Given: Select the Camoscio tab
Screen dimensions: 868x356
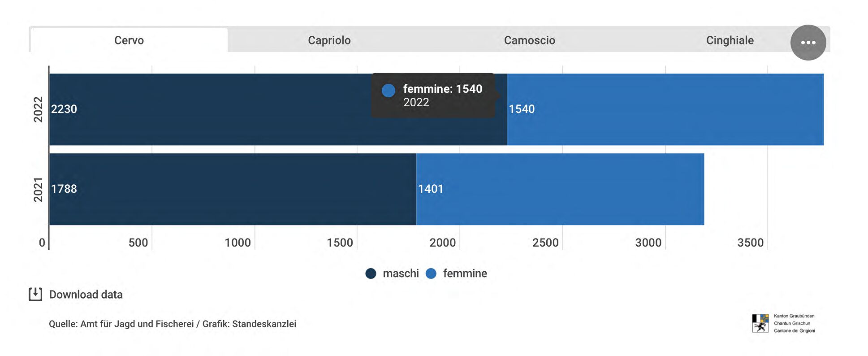Looking at the screenshot, I should tap(530, 40).
